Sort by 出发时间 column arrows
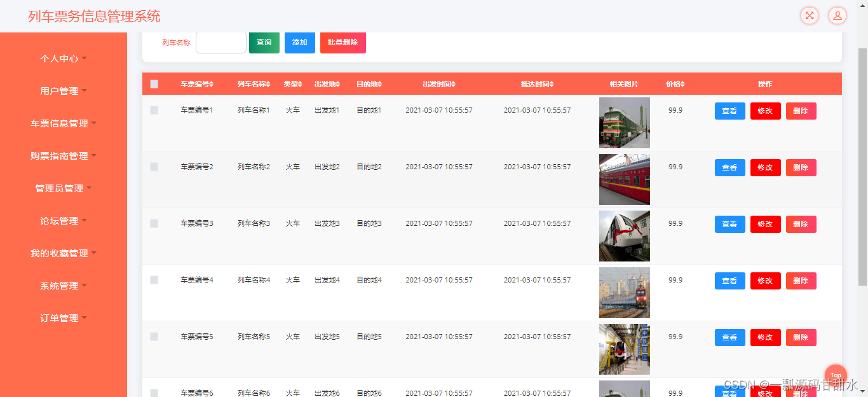This screenshot has height=397, width=868. pos(453,84)
